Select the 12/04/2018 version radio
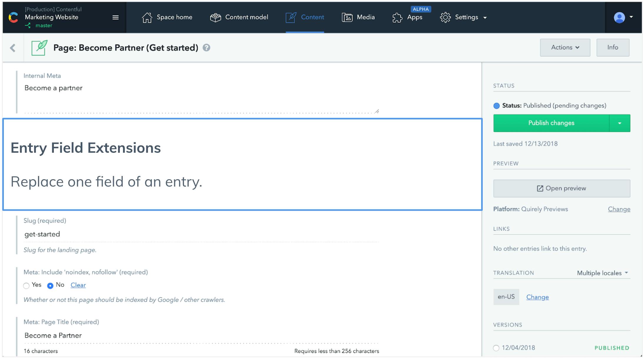 pyautogui.click(x=496, y=348)
